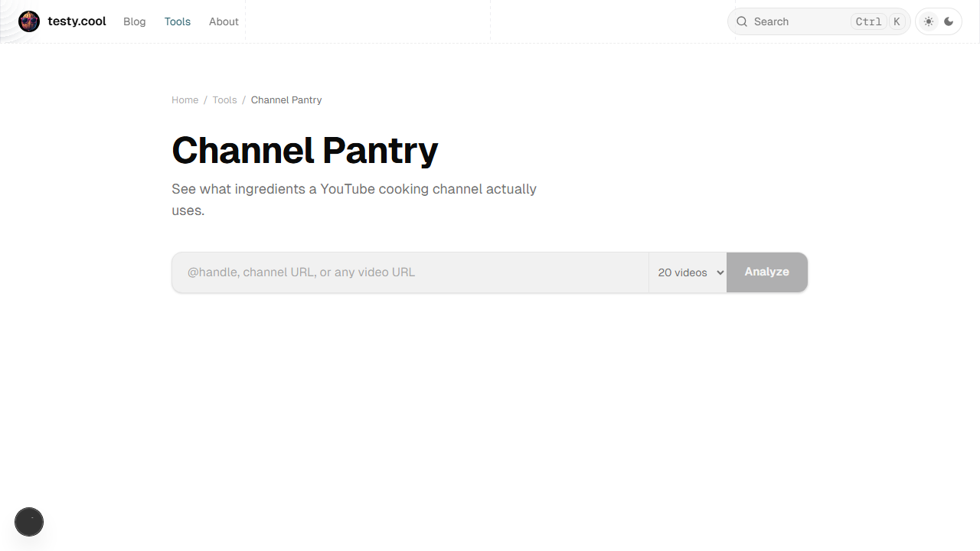
Task: Open the About page
Action: point(224,21)
